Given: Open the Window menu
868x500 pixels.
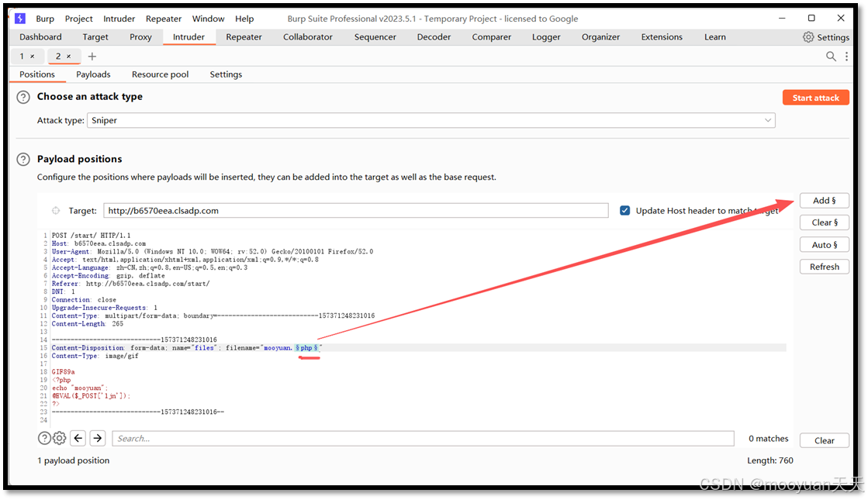Looking at the screenshot, I should (x=208, y=19).
